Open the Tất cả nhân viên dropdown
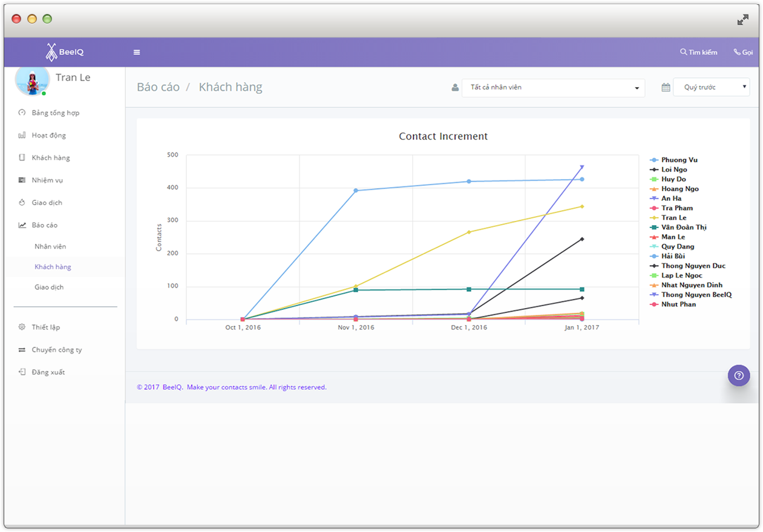Screen dimensions: 763x532 point(552,88)
